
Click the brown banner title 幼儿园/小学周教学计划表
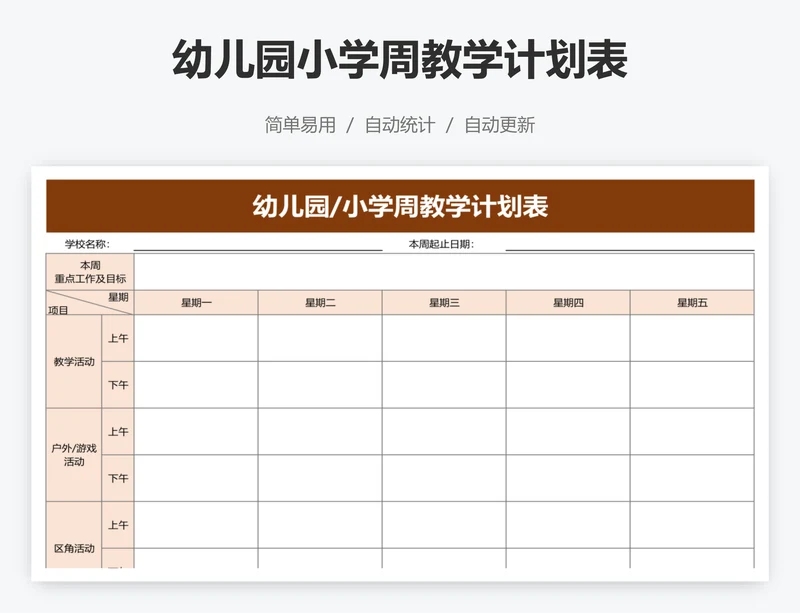click(x=400, y=206)
